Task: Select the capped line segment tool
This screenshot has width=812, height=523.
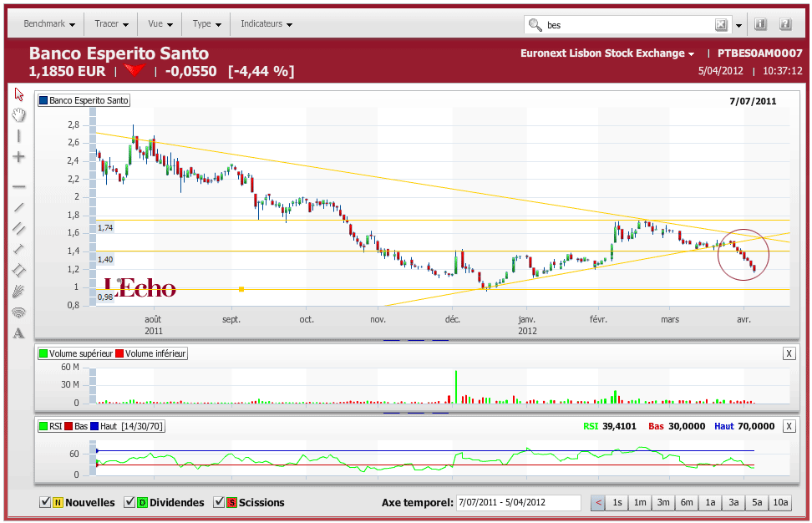Action: coord(18,249)
